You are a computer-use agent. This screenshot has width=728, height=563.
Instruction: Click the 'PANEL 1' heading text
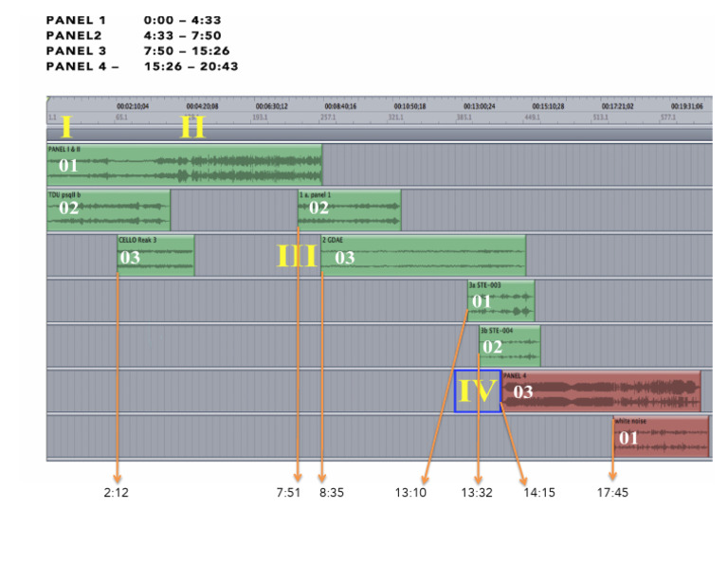point(76,21)
